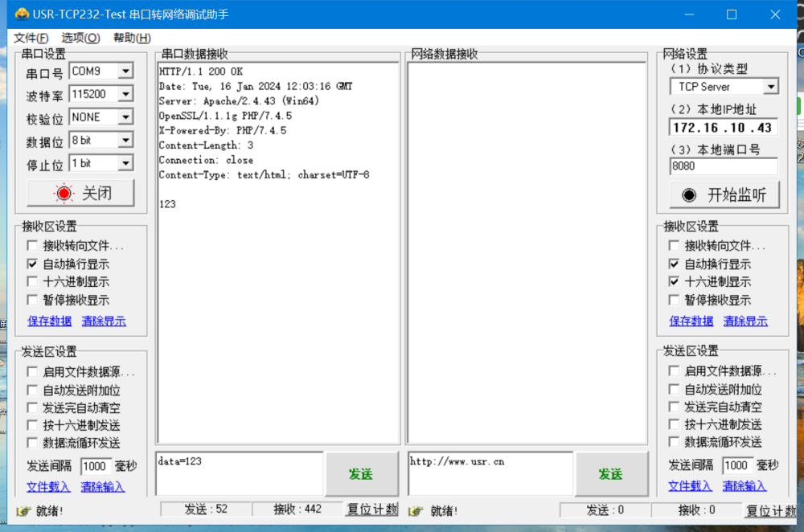Focus serial 发送间隔 field 1000

coord(96,466)
